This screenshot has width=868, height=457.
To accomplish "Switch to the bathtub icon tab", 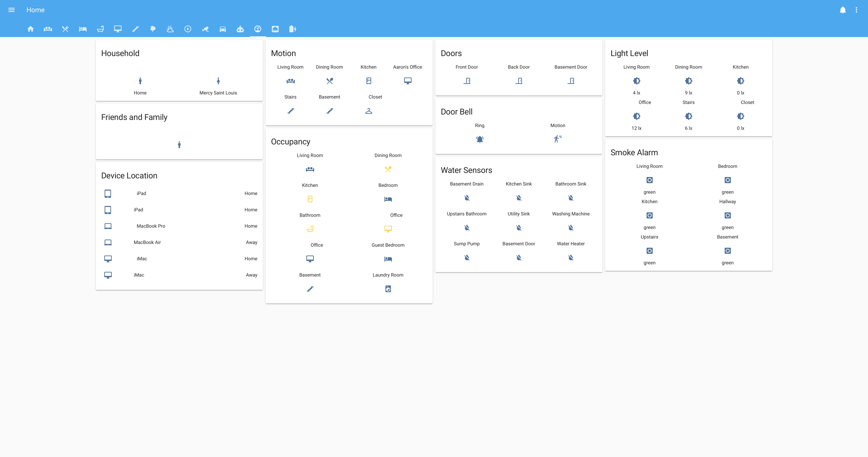I will [x=100, y=29].
